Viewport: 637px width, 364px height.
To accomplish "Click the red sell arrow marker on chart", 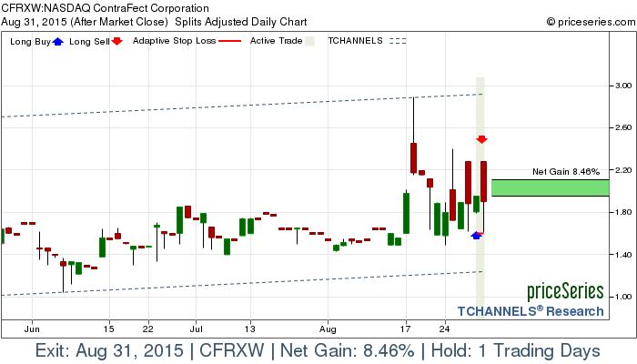I will (x=482, y=138).
